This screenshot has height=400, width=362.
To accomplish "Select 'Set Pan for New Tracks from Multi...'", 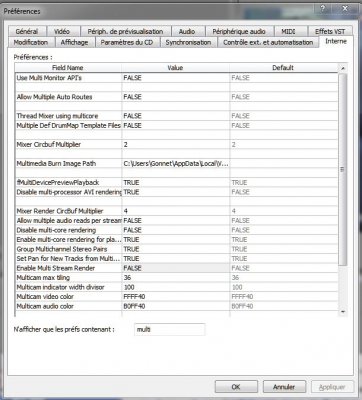I will point(68,259).
